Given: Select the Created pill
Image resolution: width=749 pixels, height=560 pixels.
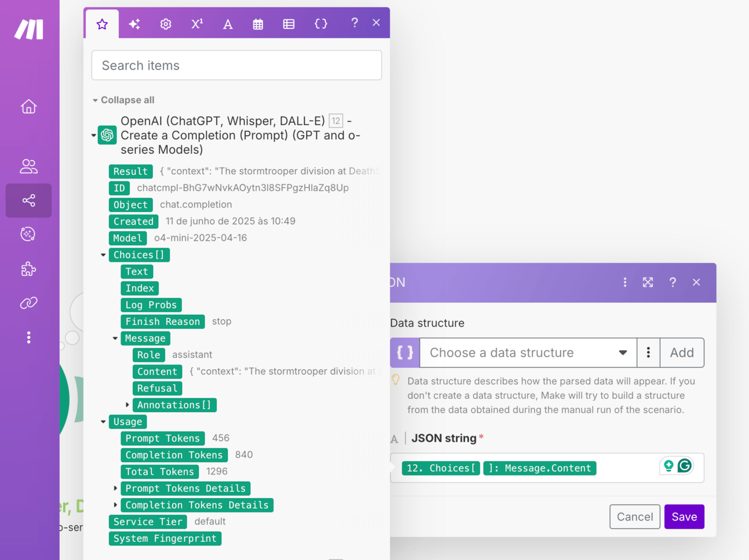Looking at the screenshot, I should click(133, 221).
